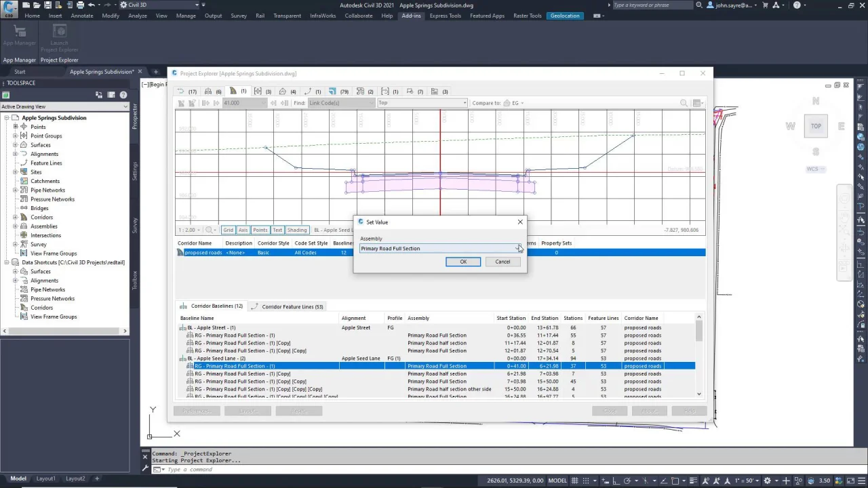This screenshot has height=488, width=868.
Task: Close the Set Value dialog
Action: pos(520,222)
